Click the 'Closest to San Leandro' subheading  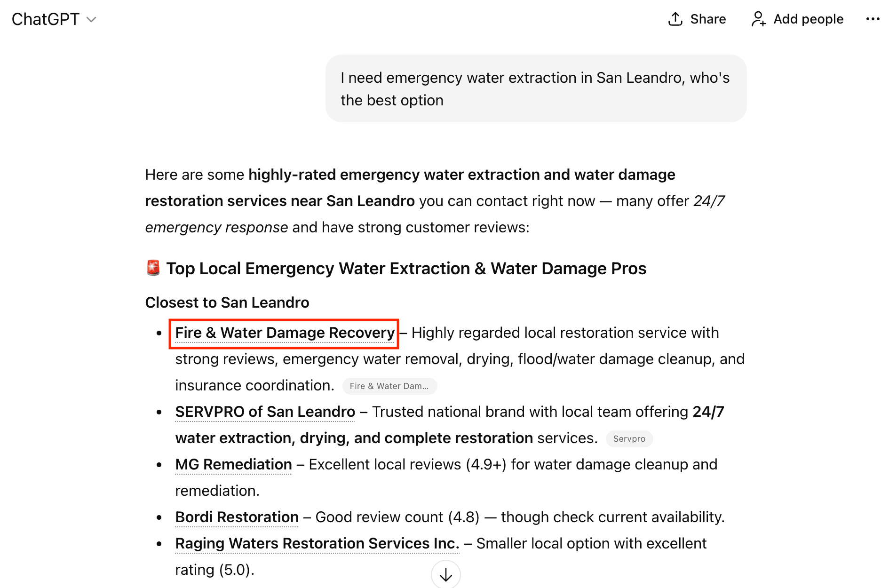click(227, 302)
